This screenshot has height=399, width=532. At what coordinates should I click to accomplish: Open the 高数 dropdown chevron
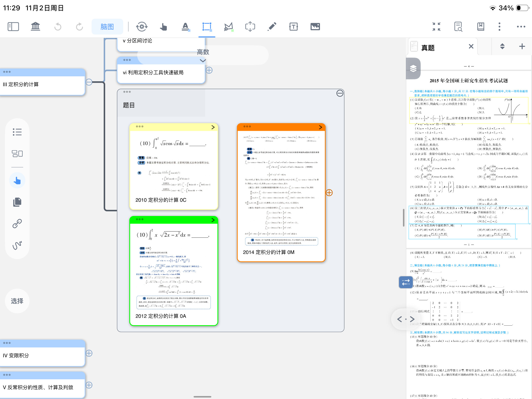tap(203, 61)
